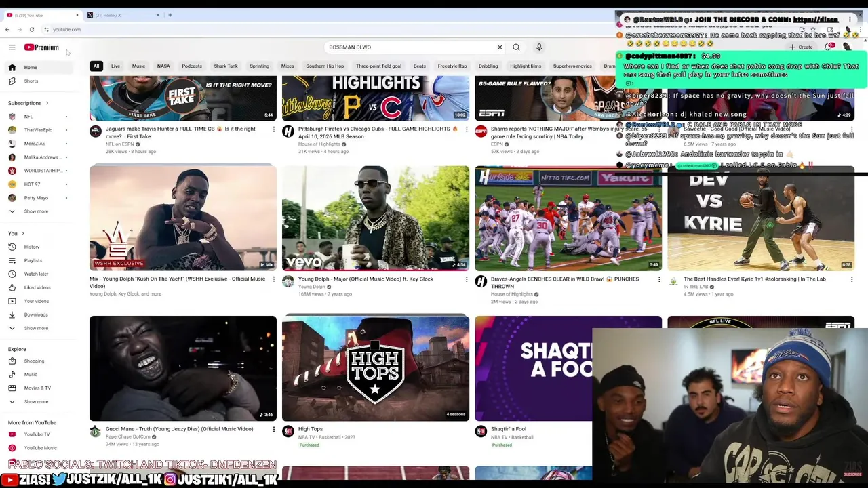Start voice search with microphone icon
Viewport: 868px width, 488px height.
pos(539,47)
